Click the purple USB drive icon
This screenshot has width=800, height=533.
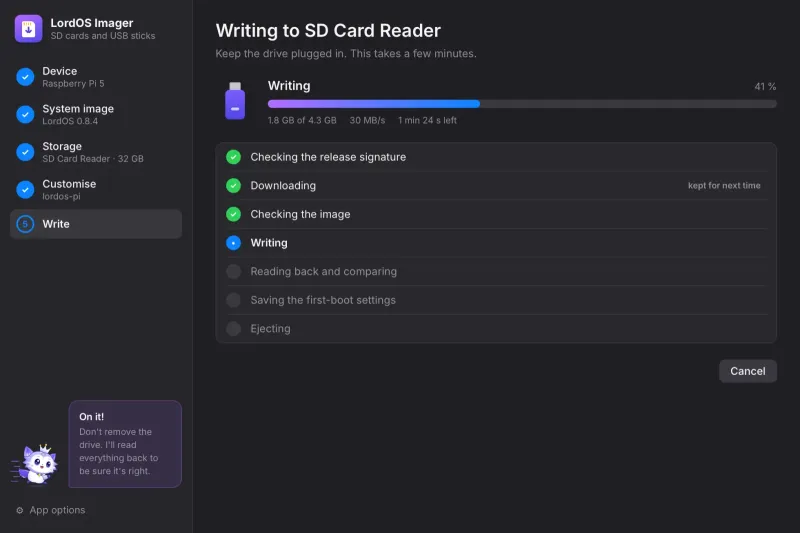[235, 101]
